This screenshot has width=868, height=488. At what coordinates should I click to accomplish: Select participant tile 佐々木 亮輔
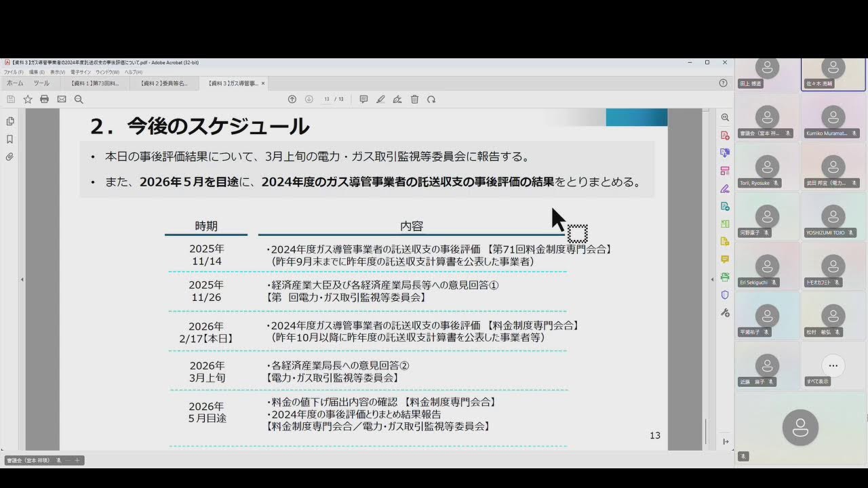click(833, 75)
